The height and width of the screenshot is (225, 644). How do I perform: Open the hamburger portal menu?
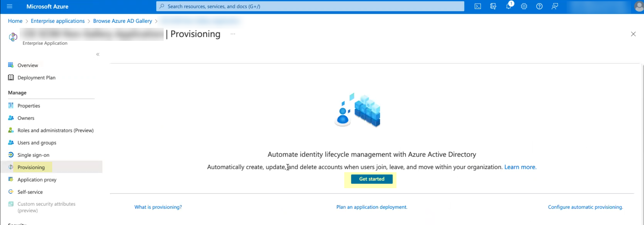10,6
